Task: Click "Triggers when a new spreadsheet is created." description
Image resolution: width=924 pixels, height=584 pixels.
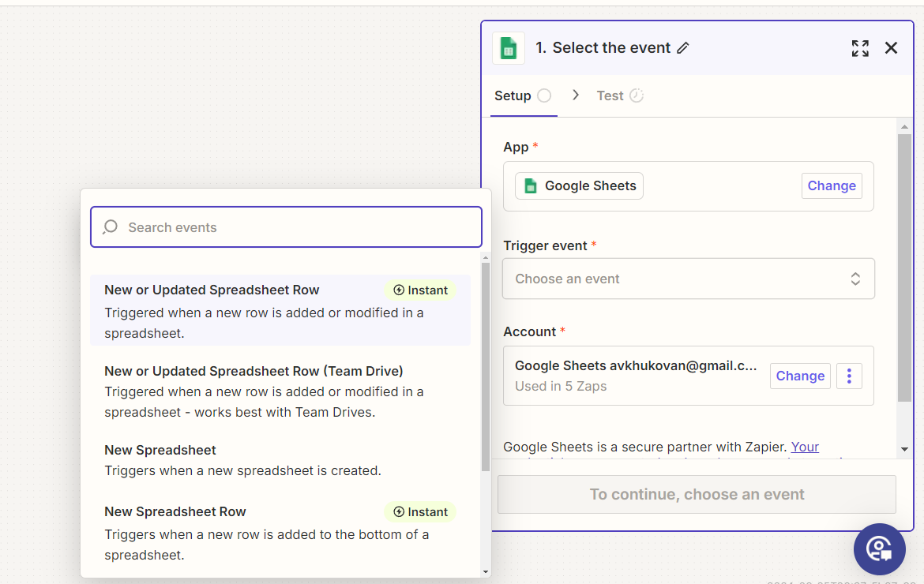Action: pyautogui.click(x=242, y=471)
